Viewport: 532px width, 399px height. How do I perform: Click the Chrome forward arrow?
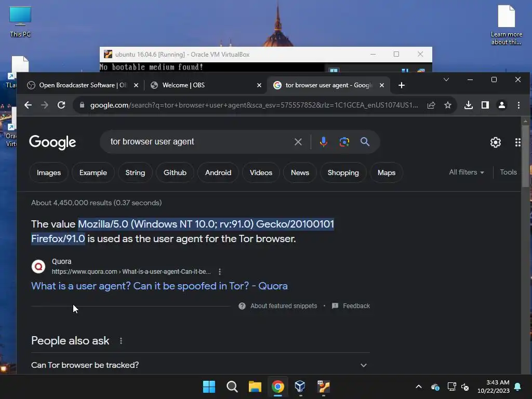(x=45, y=105)
